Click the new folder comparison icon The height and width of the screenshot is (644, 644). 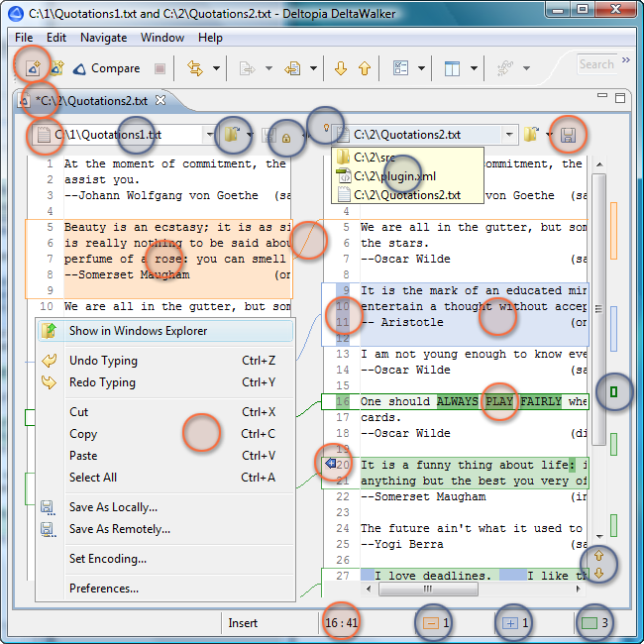pos(56,67)
